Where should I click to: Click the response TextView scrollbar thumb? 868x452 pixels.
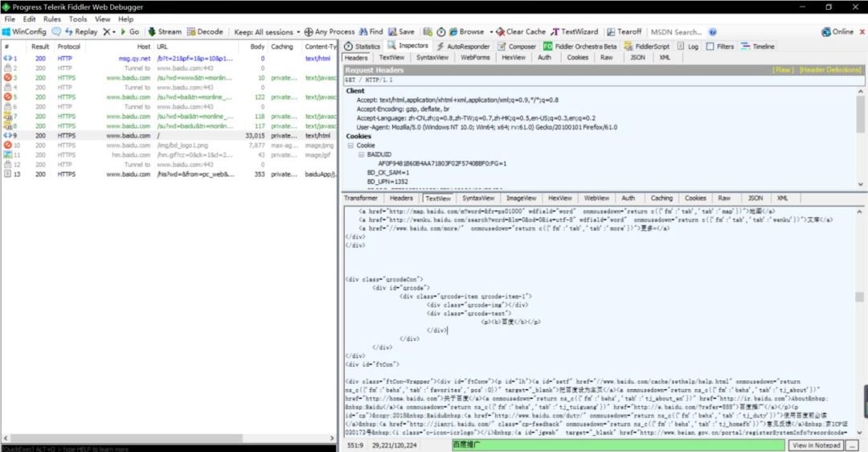click(x=859, y=297)
